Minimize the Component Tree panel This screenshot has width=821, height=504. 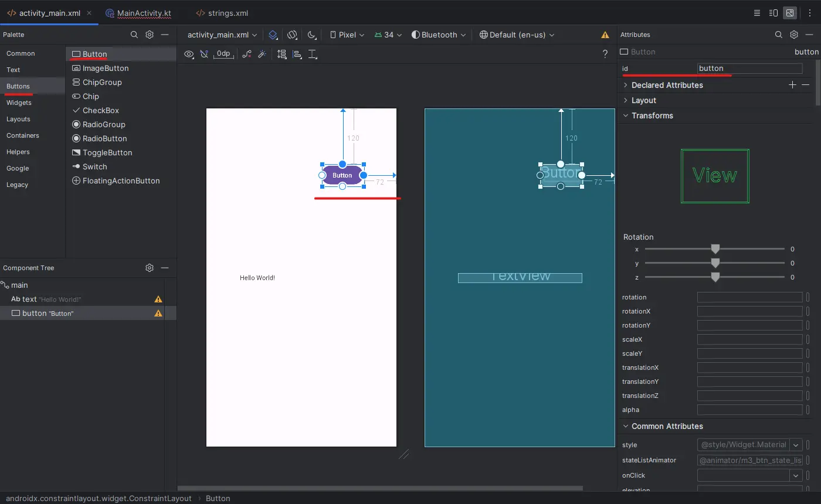coord(165,268)
